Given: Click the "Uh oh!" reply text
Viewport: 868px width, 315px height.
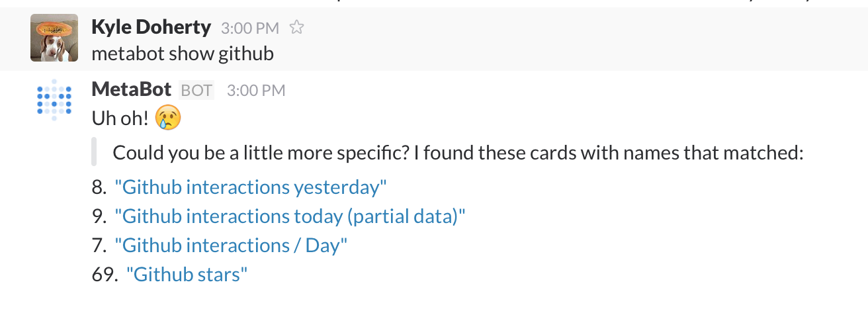Looking at the screenshot, I should point(122,119).
